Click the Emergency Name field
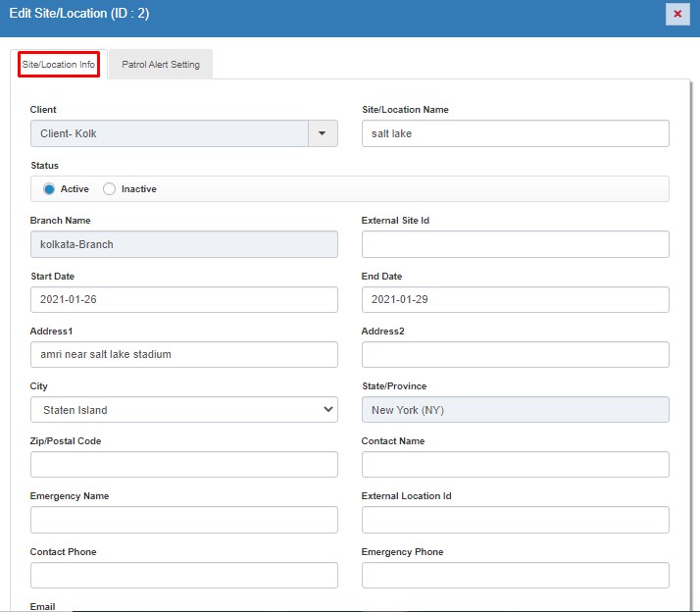This screenshot has height=612, width=700. (183, 520)
